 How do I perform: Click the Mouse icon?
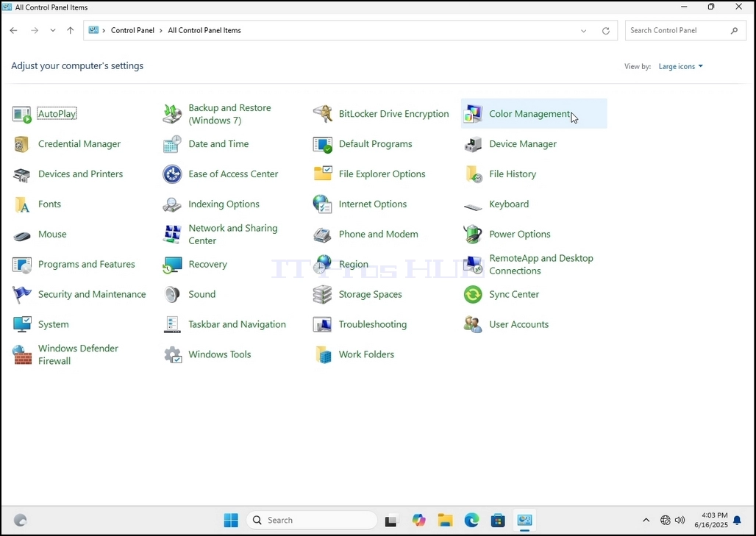coord(22,236)
